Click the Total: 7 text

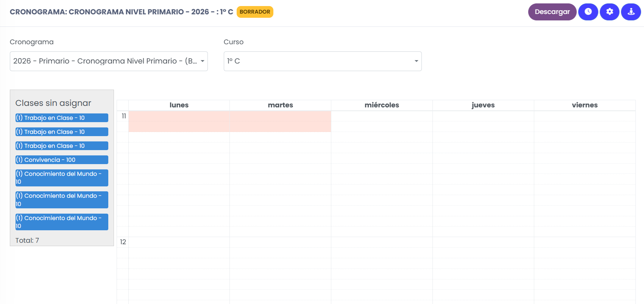27,240
